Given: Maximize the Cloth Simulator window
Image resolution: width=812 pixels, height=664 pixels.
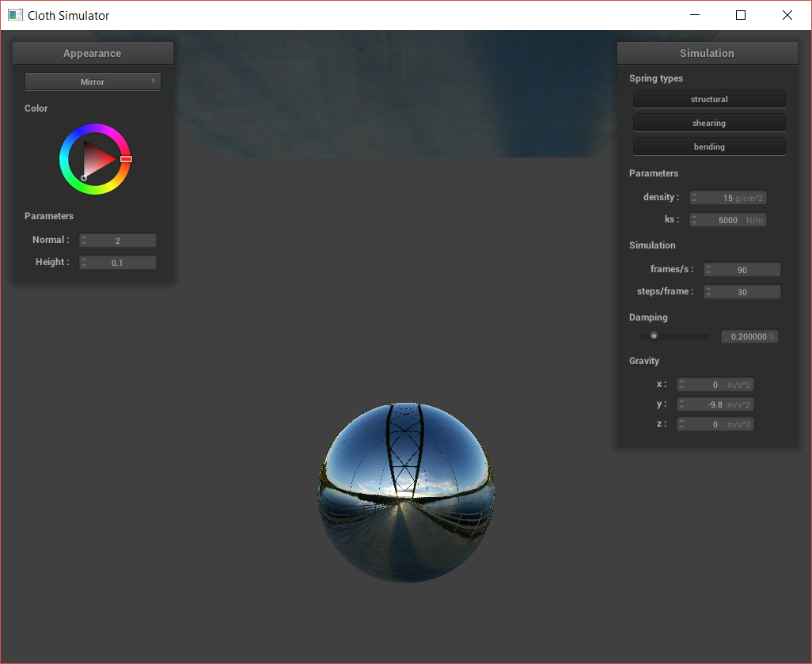Looking at the screenshot, I should (741, 15).
